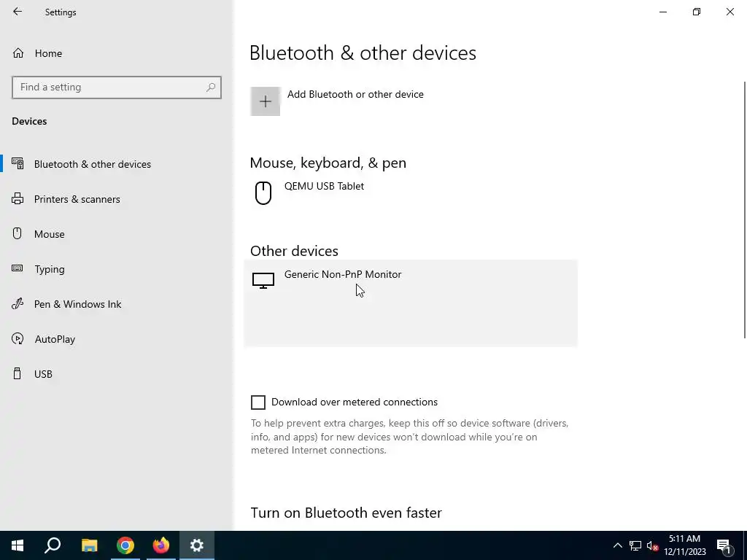Click the plus icon to add device
This screenshot has height=560, width=747.
coord(266,101)
